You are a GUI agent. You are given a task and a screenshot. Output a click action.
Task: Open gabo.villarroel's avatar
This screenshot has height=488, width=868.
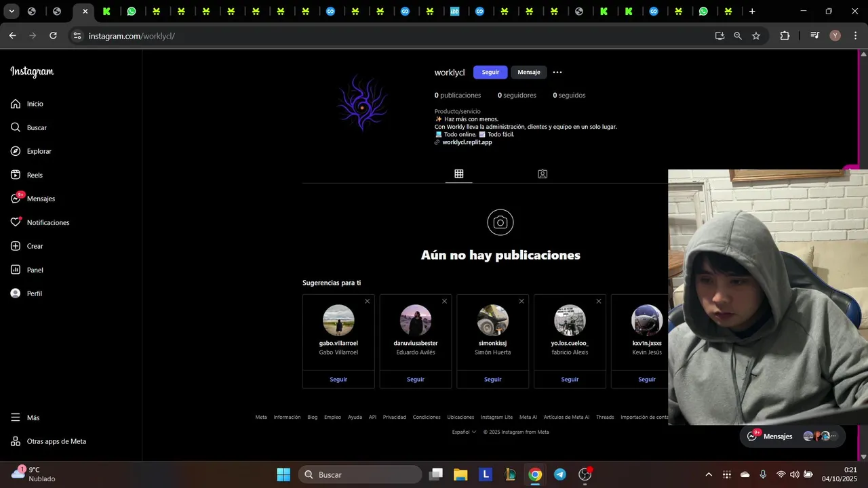338,321
